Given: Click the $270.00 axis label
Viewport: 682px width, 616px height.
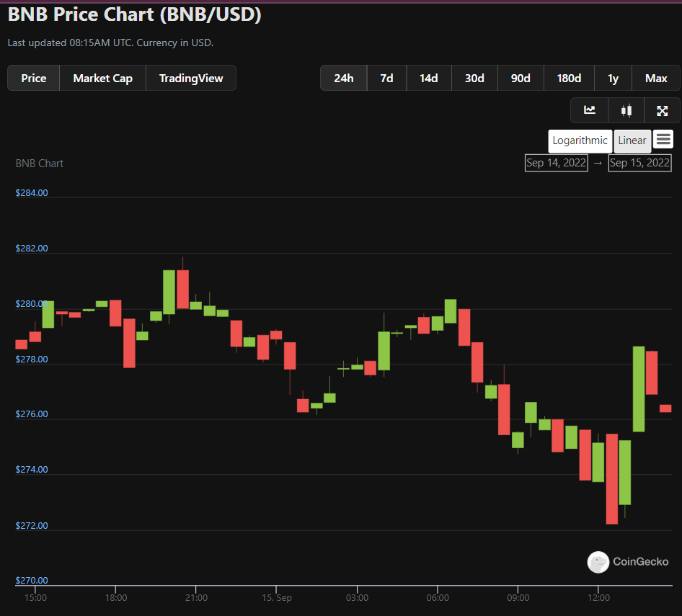Looking at the screenshot, I should (x=32, y=581).
